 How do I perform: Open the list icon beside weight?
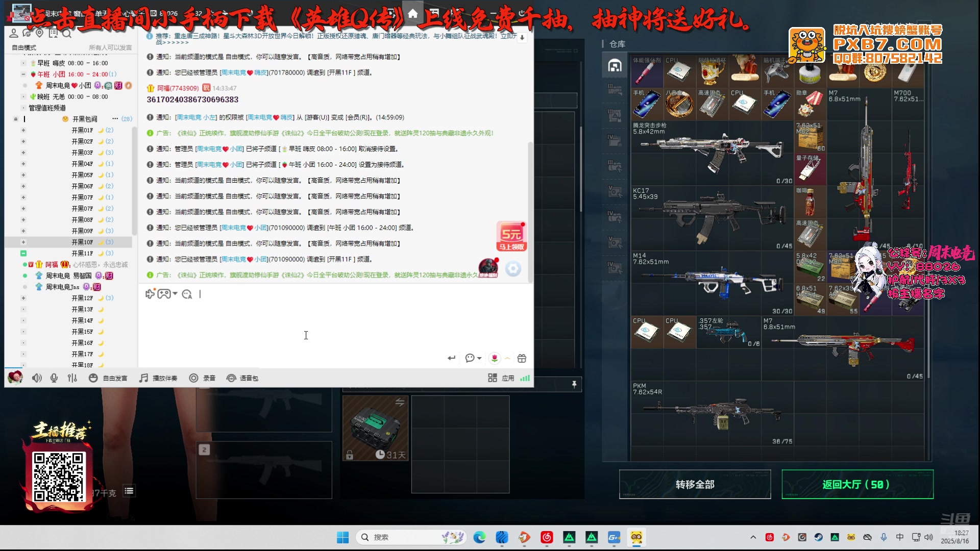(x=129, y=491)
